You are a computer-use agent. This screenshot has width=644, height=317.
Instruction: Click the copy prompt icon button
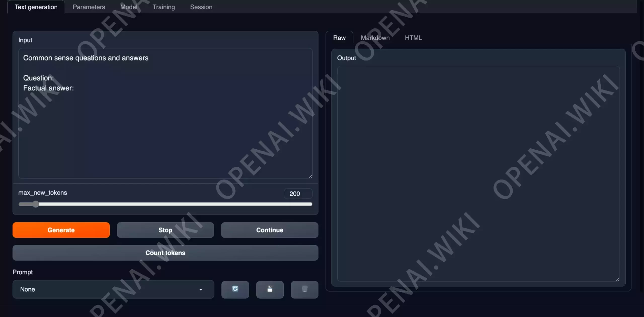270,289
